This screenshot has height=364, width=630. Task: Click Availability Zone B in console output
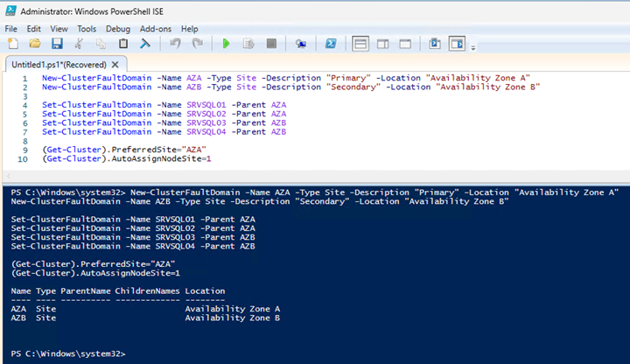pos(232,318)
